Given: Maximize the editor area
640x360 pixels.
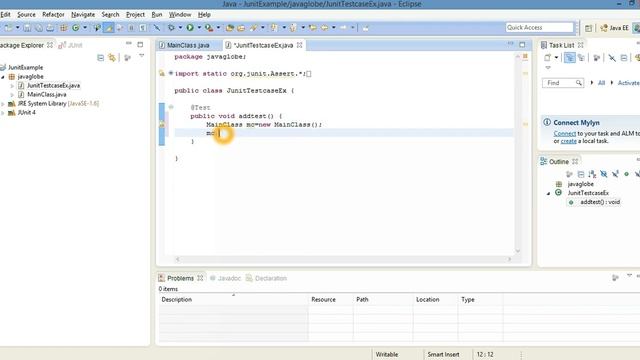Looking at the screenshot, I should click(522, 44).
